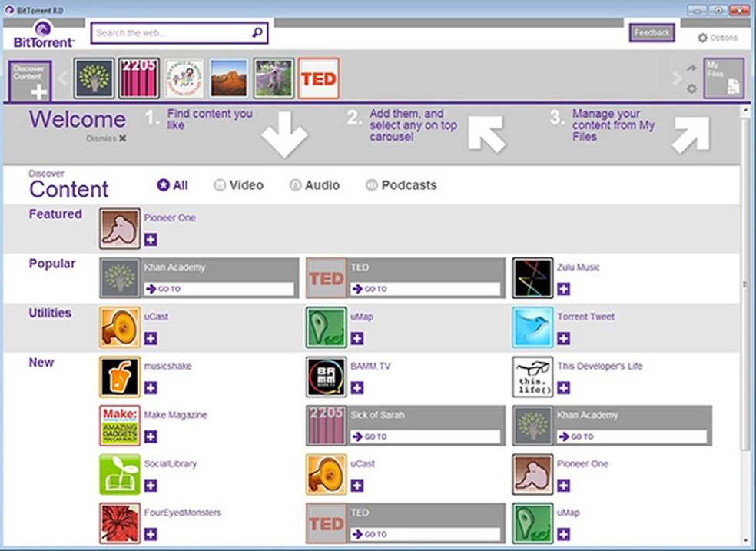Select the Podcasts content filter

[401, 185]
